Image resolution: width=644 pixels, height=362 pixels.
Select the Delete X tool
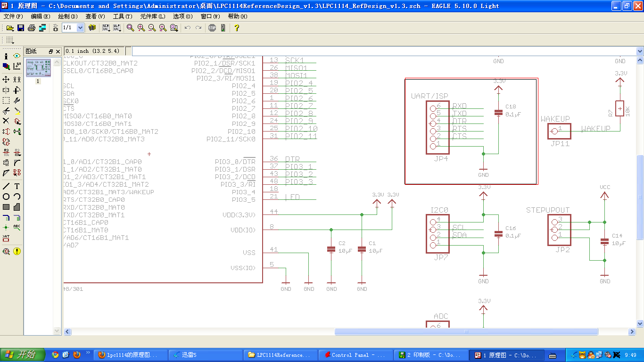point(6,121)
